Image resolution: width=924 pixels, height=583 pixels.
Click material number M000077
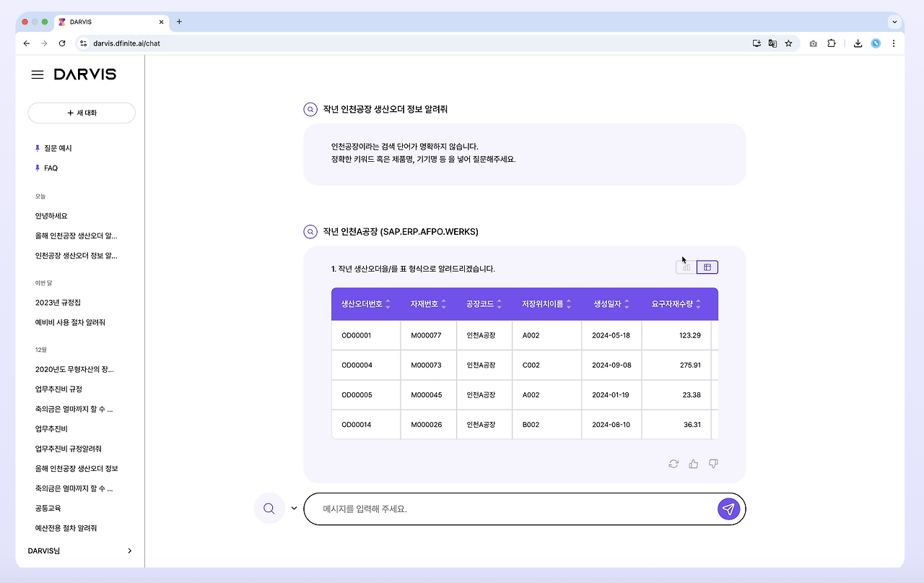429,335
